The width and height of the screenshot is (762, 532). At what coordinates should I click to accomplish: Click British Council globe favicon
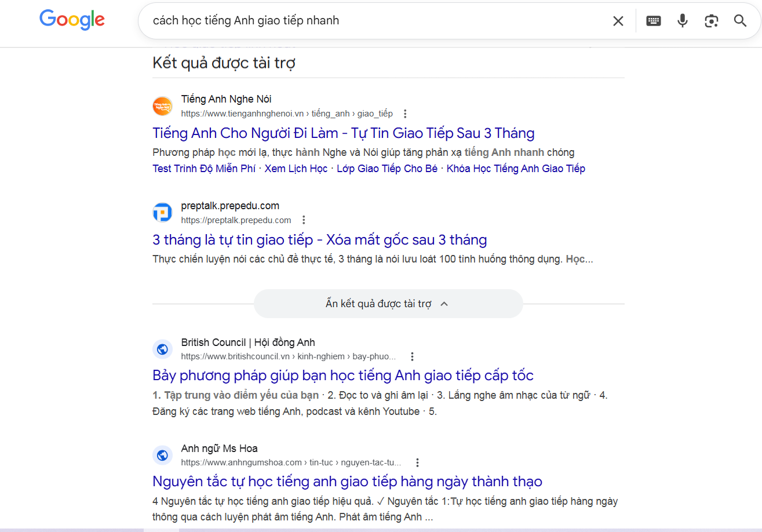click(x=162, y=349)
